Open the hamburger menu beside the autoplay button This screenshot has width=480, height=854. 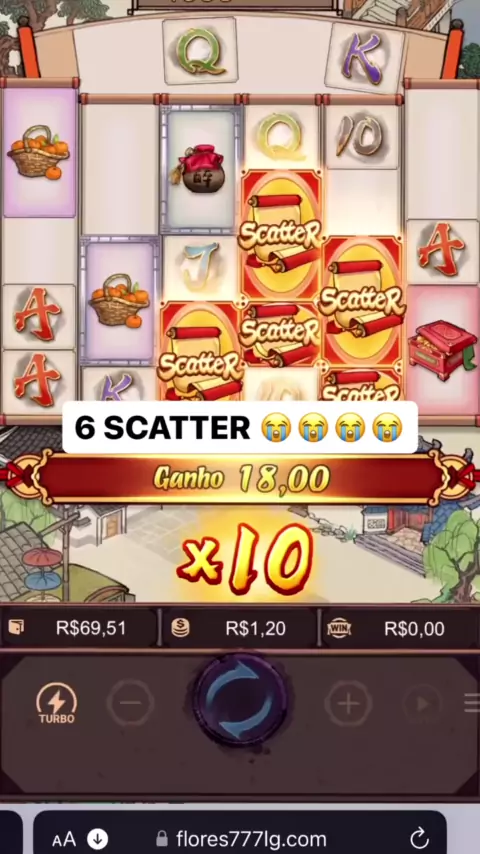pyautogui.click(x=472, y=703)
